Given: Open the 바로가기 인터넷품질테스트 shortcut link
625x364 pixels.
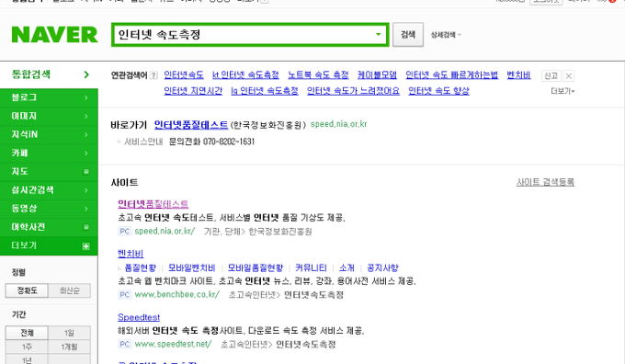Looking at the screenshot, I should pos(191,125).
